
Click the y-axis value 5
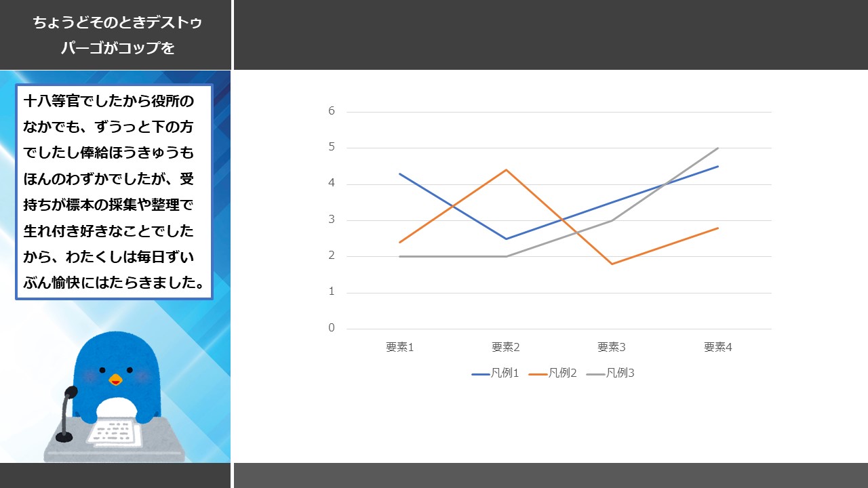(x=332, y=147)
